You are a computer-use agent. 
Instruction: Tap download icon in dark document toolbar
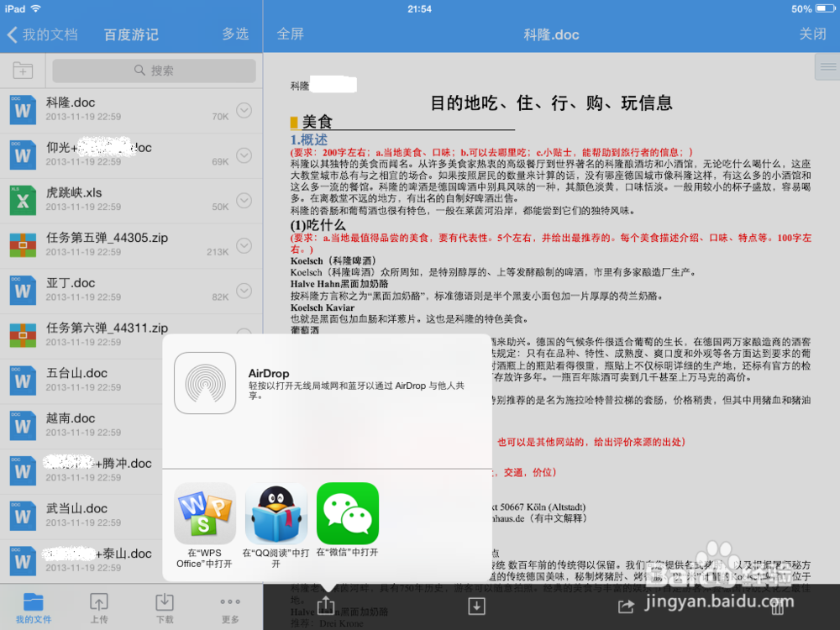[x=476, y=606]
